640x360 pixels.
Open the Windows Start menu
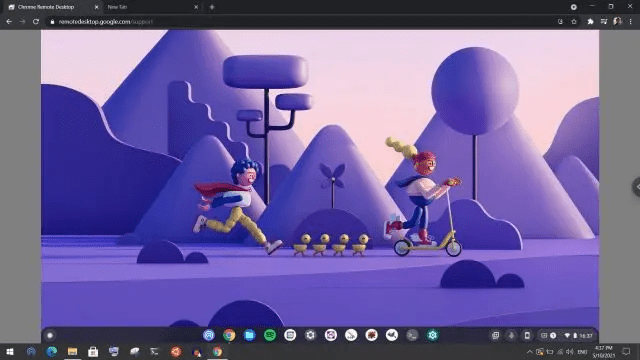pyautogui.click(x=10, y=351)
